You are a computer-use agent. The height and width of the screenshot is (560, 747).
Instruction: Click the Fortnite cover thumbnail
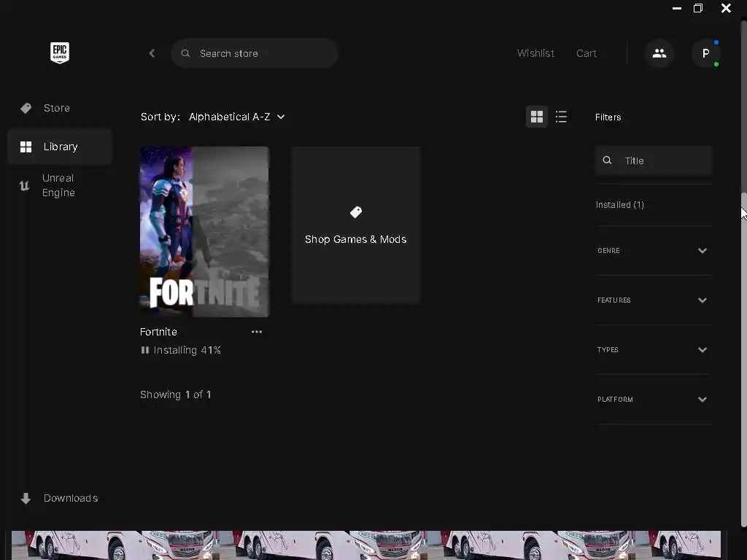coord(204,232)
